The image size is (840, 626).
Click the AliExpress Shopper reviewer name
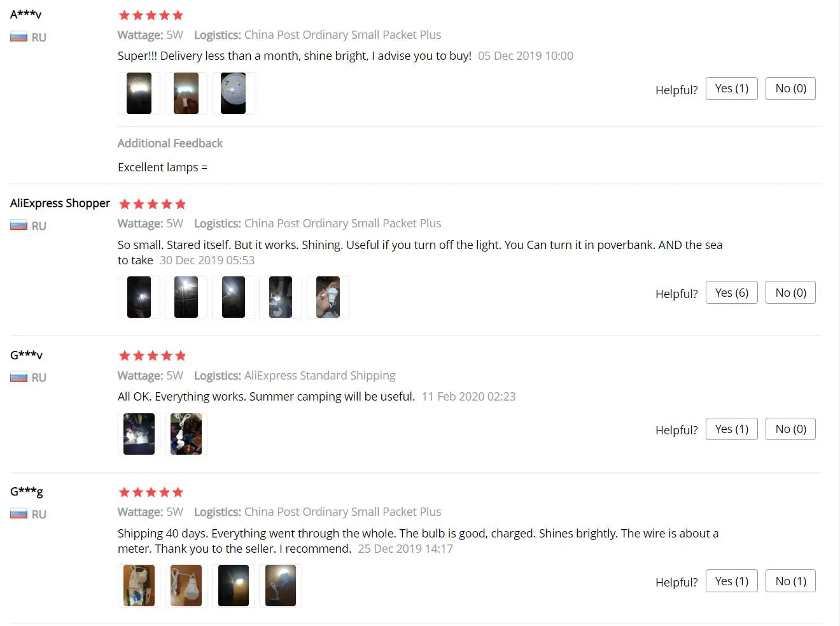60,203
